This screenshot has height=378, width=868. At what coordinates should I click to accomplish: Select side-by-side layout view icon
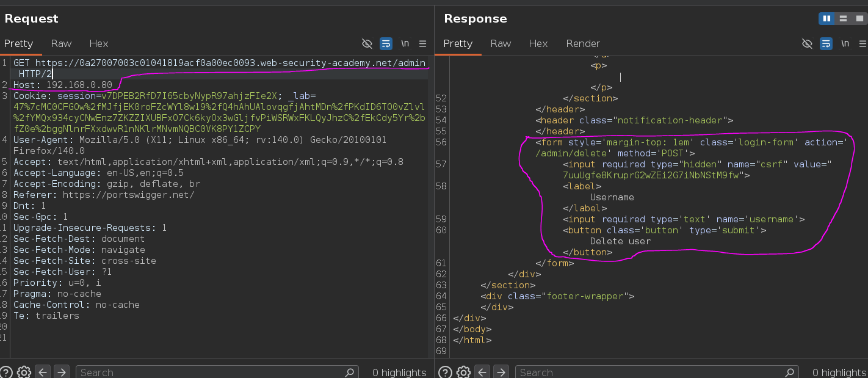coord(826,18)
